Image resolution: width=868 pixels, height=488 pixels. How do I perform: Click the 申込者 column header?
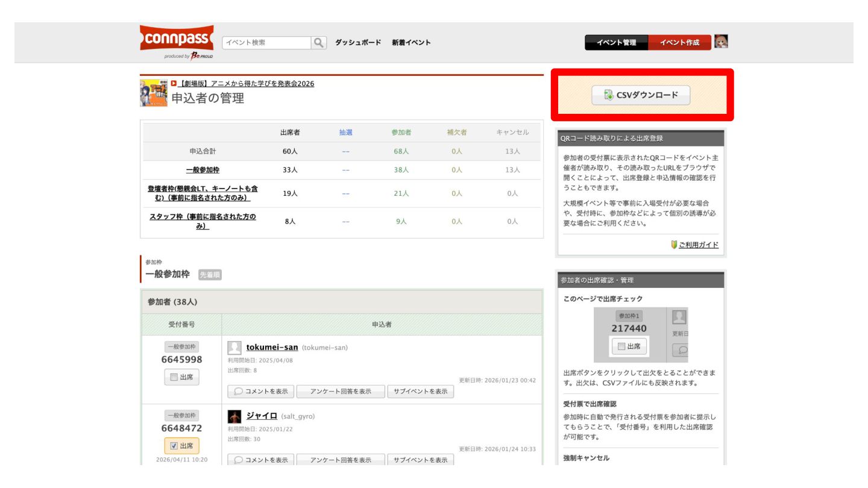coord(382,324)
